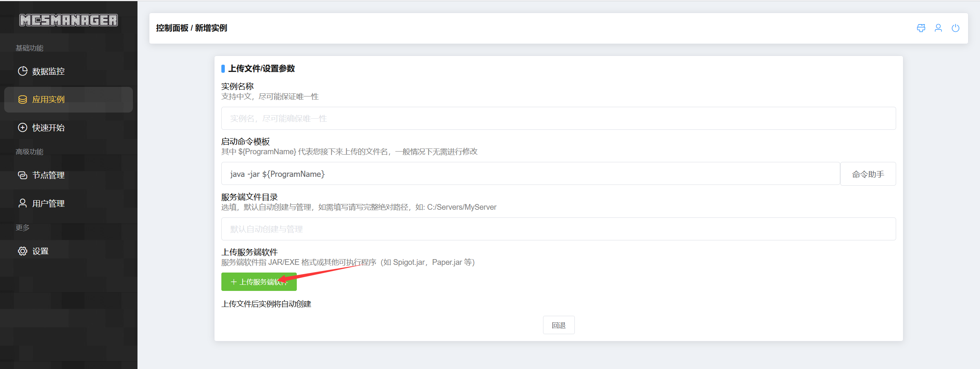Click the database icon beside 应用实例

click(x=23, y=100)
